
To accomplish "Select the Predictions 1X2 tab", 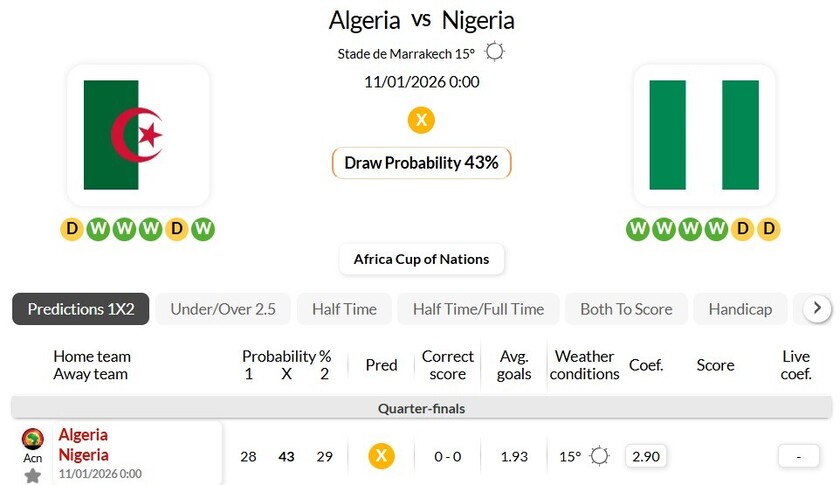I will point(81,309).
